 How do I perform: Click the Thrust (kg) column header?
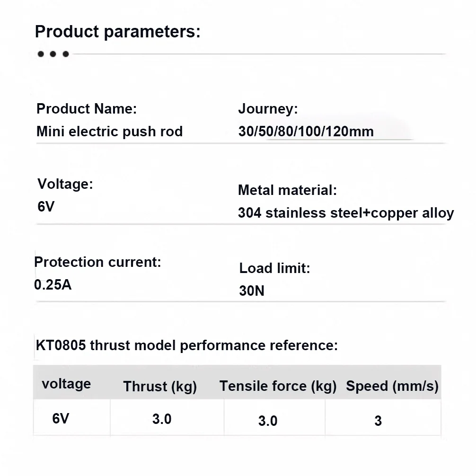pyautogui.click(x=160, y=387)
